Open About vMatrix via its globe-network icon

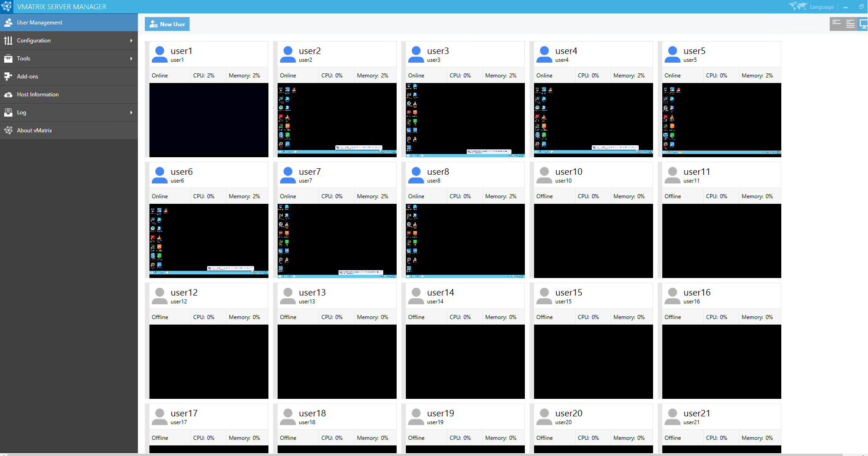pyautogui.click(x=9, y=130)
